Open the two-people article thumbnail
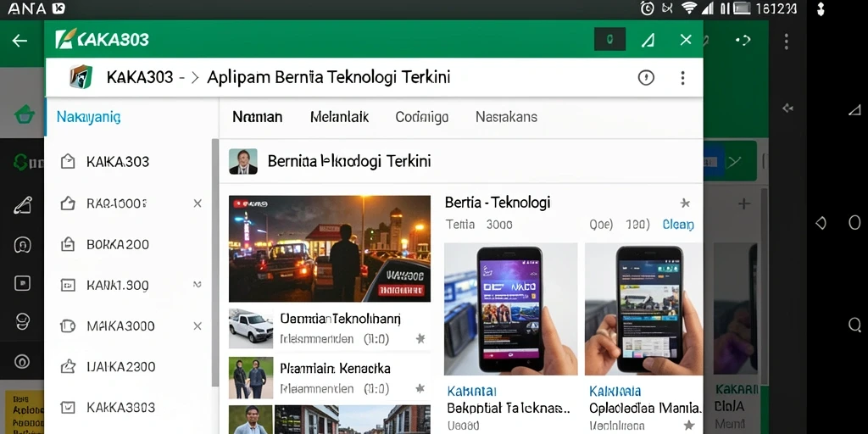This screenshot has height=434, width=868. [x=251, y=377]
